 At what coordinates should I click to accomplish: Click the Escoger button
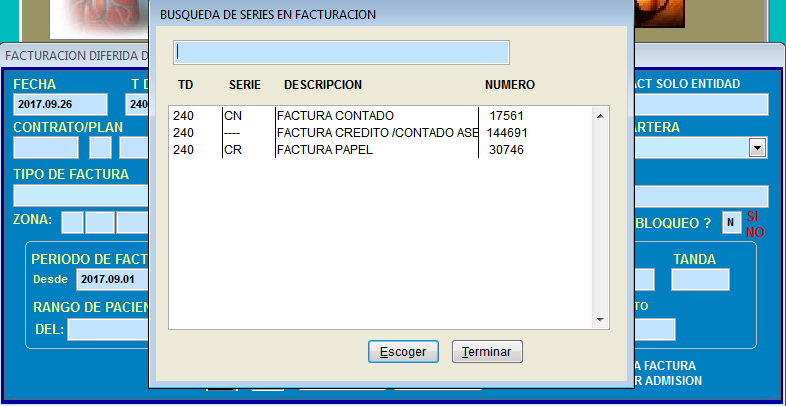tap(403, 351)
